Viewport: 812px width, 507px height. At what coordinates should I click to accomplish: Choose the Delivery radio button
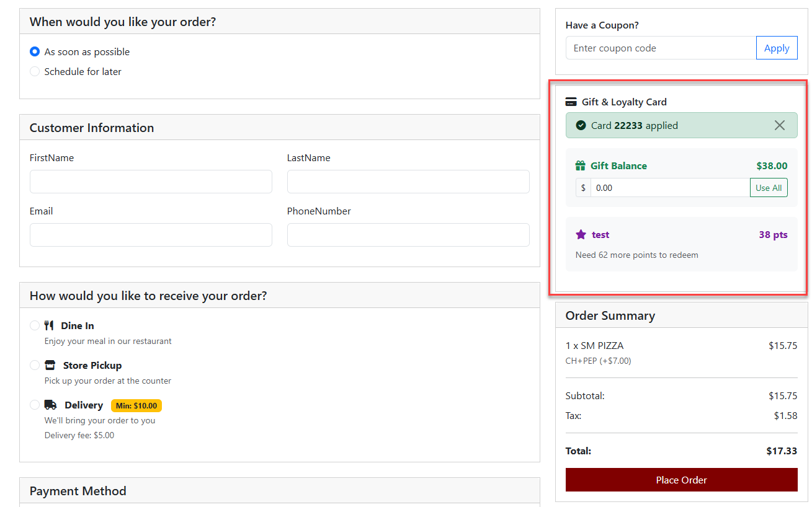[x=35, y=405]
